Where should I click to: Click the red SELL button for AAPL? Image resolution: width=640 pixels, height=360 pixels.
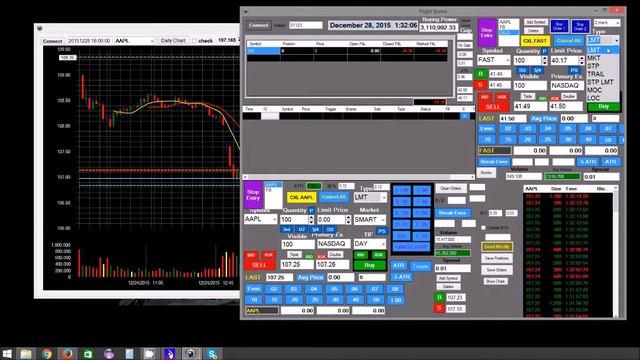click(x=259, y=265)
